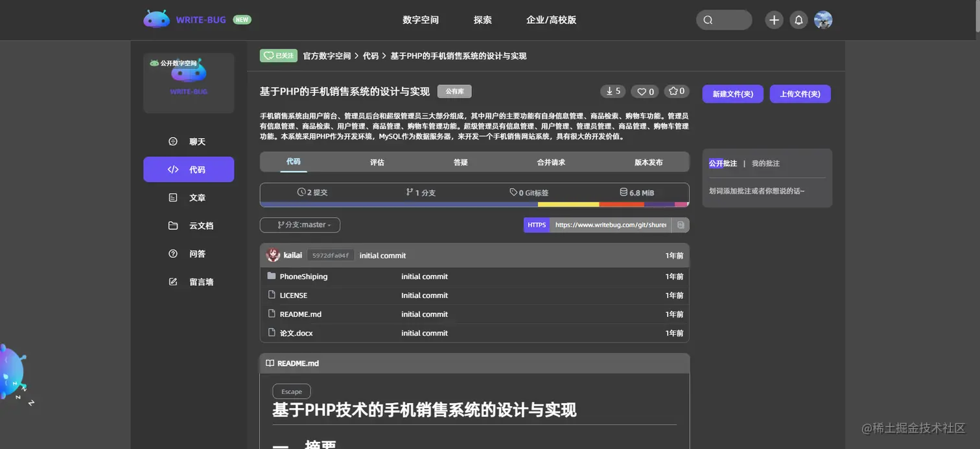Copy the repository URL via clipboard icon
The image size is (980, 449).
(x=681, y=225)
